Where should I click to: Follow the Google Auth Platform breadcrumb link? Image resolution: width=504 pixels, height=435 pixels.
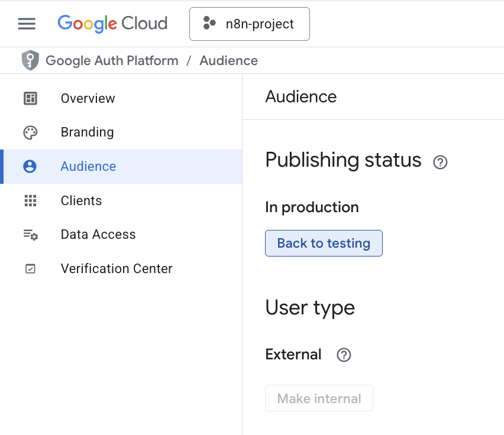(x=112, y=61)
